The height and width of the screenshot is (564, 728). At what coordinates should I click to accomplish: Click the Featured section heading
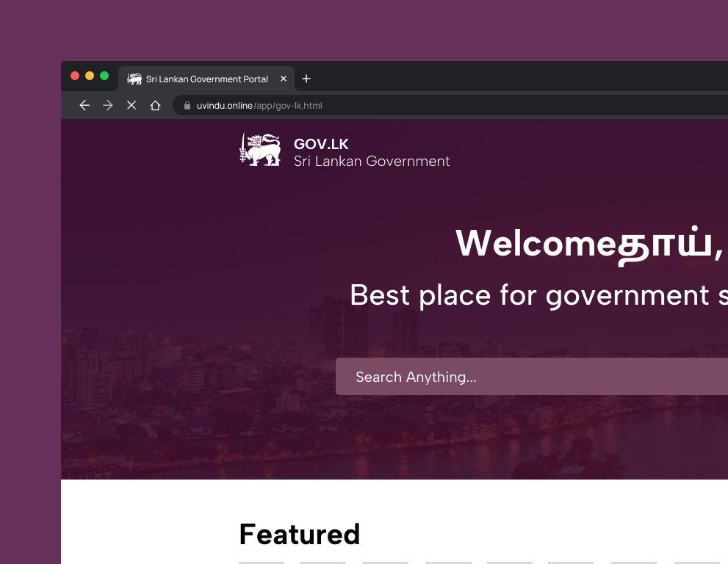(299, 534)
